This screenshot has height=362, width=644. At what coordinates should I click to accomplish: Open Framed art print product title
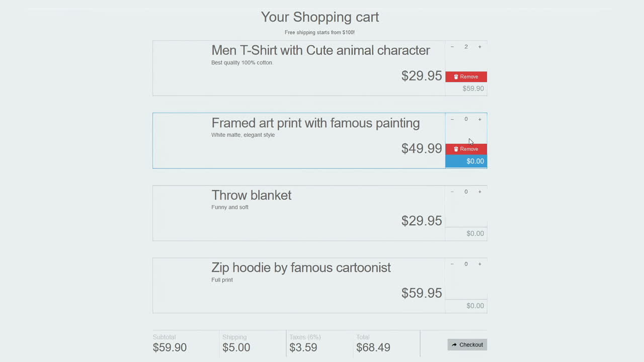(315, 123)
